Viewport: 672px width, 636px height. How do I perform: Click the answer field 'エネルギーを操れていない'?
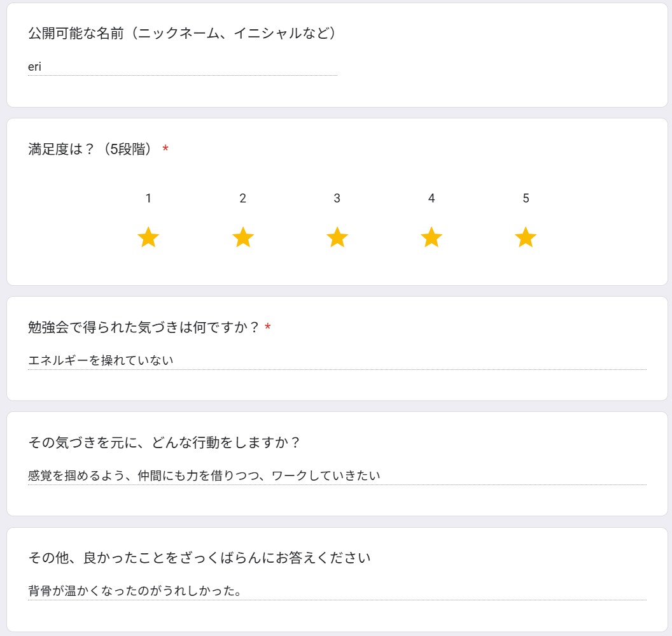337,360
